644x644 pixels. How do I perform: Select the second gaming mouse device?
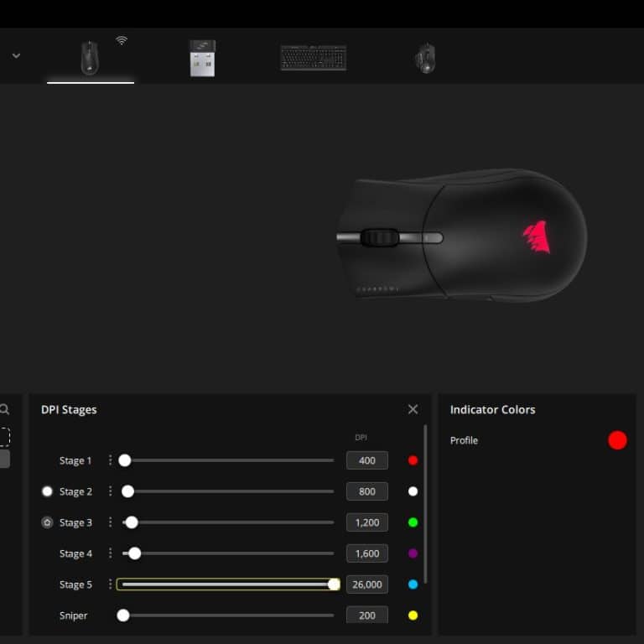[425, 58]
